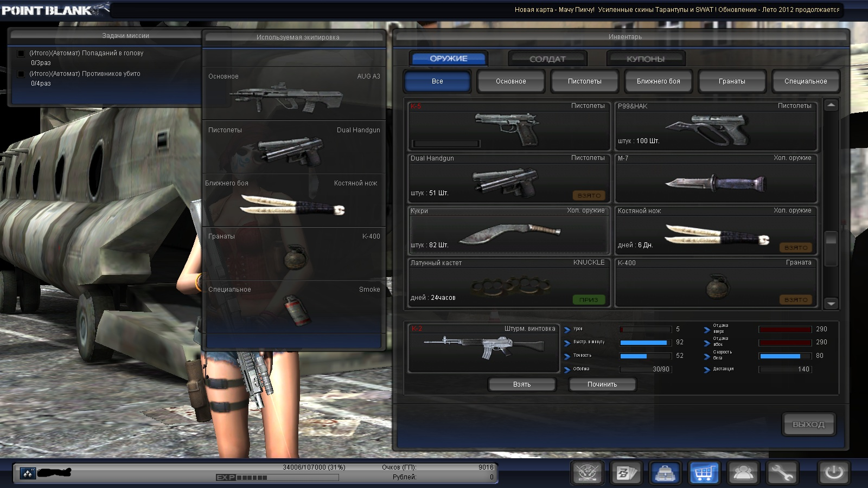Switch to the КУПОНЫ tab

pyautogui.click(x=646, y=59)
